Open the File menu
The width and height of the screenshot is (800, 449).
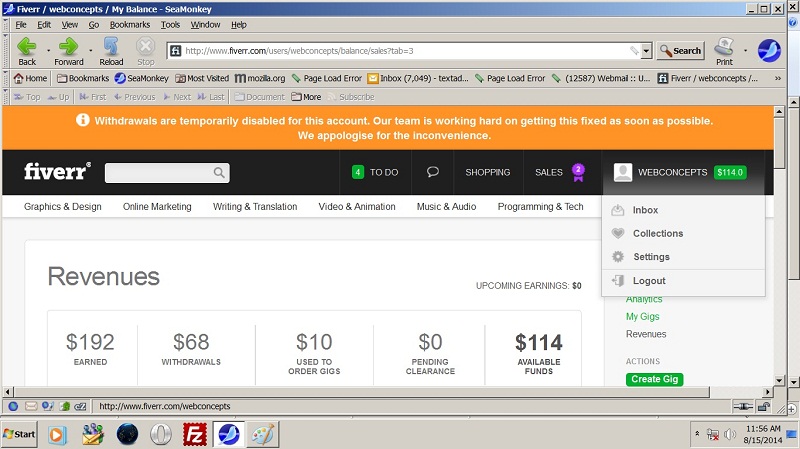click(x=21, y=24)
